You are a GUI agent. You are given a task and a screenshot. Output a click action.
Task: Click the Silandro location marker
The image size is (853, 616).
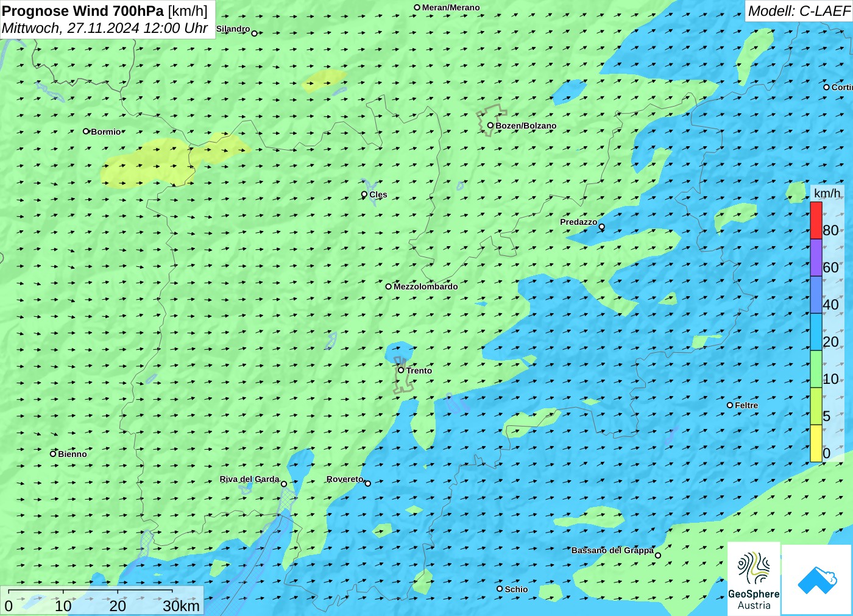(255, 33)
